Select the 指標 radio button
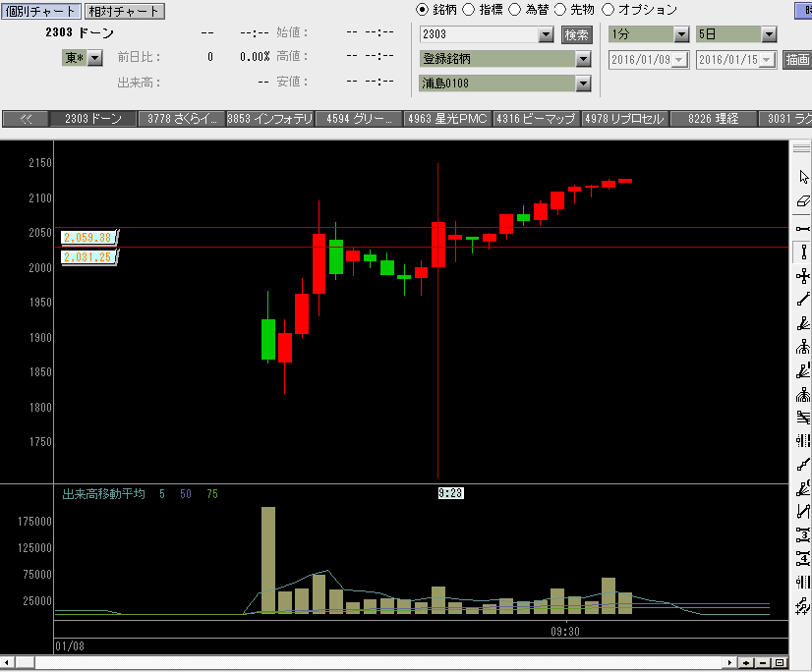Viewport: 812px width, 672px height. coord(468,9)
